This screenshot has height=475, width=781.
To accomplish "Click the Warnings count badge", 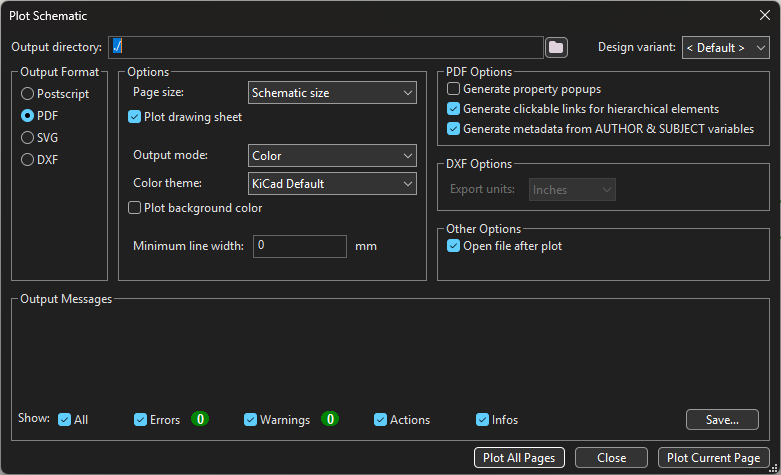I will coord(330,419).
